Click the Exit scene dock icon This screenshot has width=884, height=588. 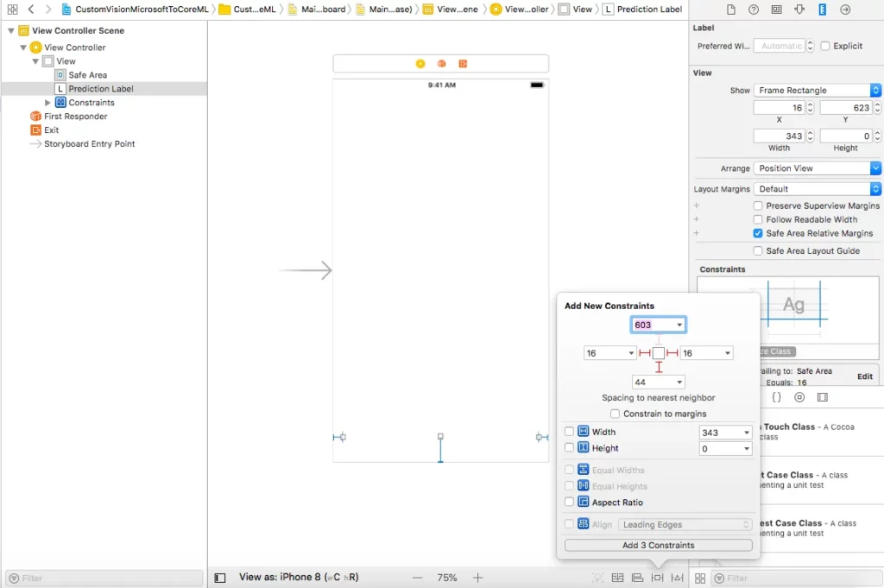click(x=463, y=64)
